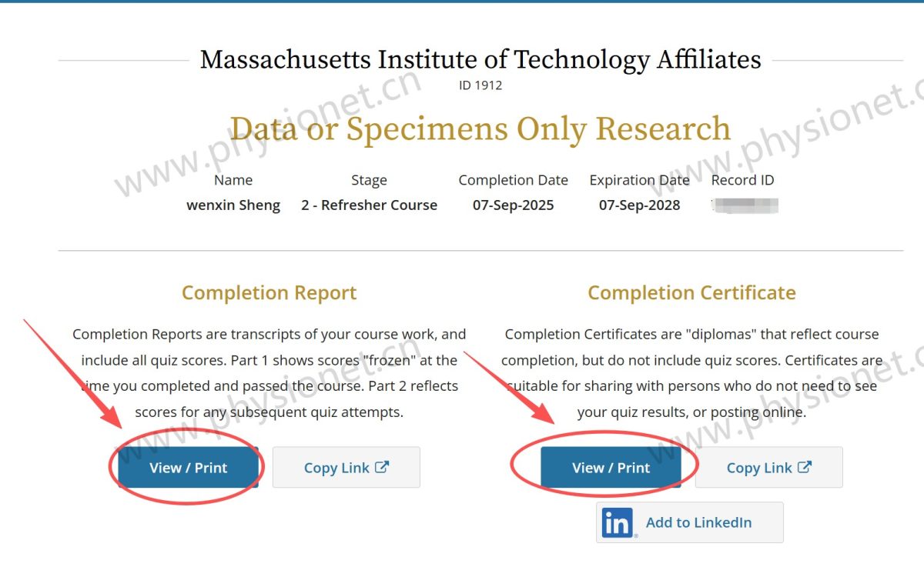Viewport: 924px width, 567px height.
Task: Click the Completion Certificate heading
Action: (x=691, y=293)
